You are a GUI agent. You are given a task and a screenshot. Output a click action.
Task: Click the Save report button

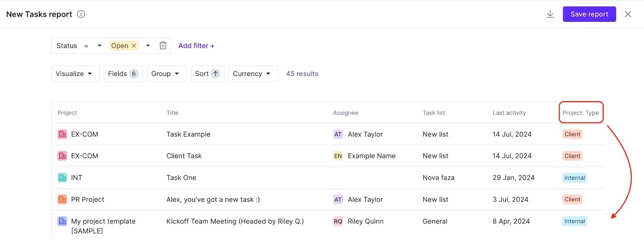(589, 14)
